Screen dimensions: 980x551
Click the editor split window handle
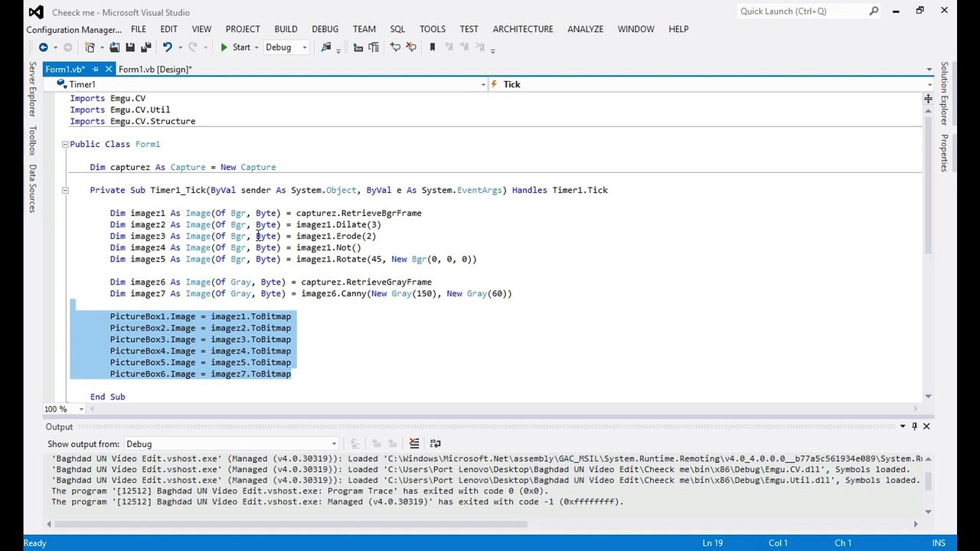click(x=928, y=99)
